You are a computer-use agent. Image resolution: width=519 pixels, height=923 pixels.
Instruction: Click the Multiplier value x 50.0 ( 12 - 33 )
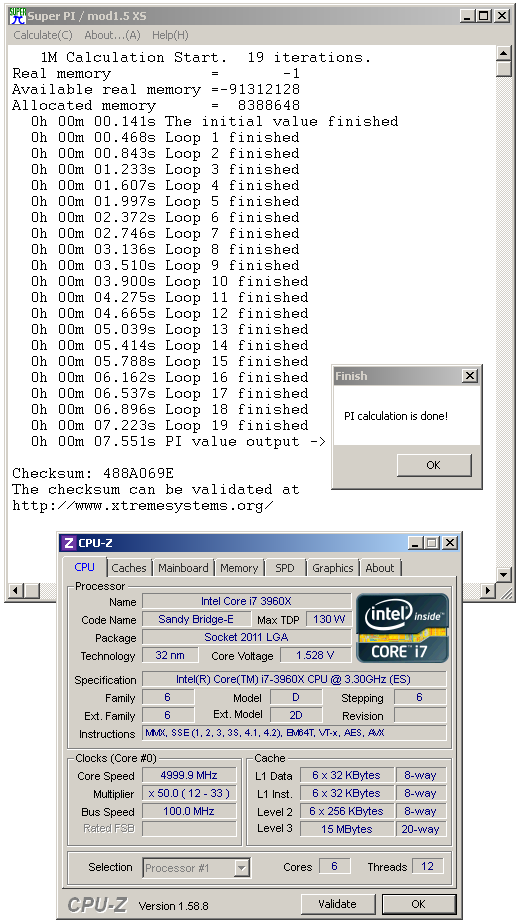point(189,793)
